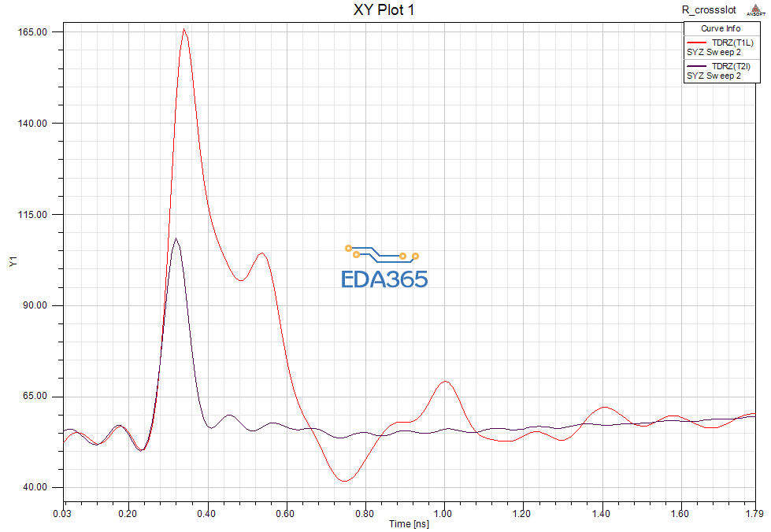This screenshot has width=771, height=532.
Task: Click the red curve's bump at 1.00 ns
Action: (x=445, y=381)
